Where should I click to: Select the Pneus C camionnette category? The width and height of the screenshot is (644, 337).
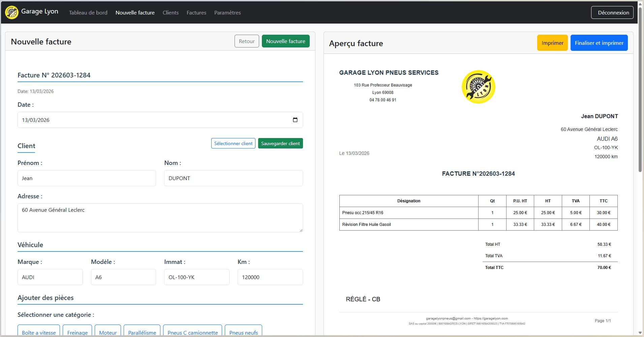pos(192,332)
